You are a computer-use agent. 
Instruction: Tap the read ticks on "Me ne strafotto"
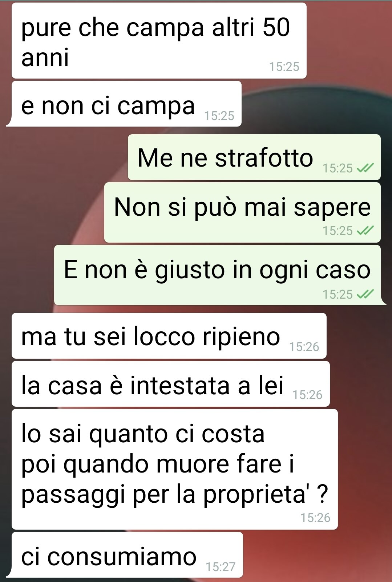[365, 168]
